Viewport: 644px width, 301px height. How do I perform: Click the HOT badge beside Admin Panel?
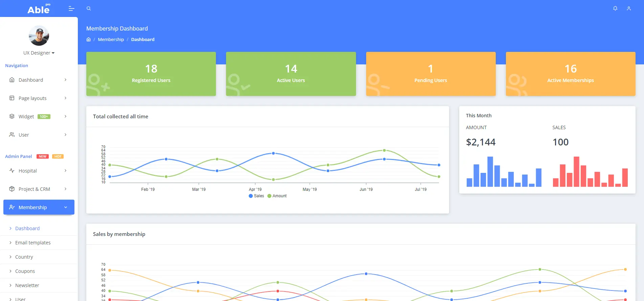58,156
